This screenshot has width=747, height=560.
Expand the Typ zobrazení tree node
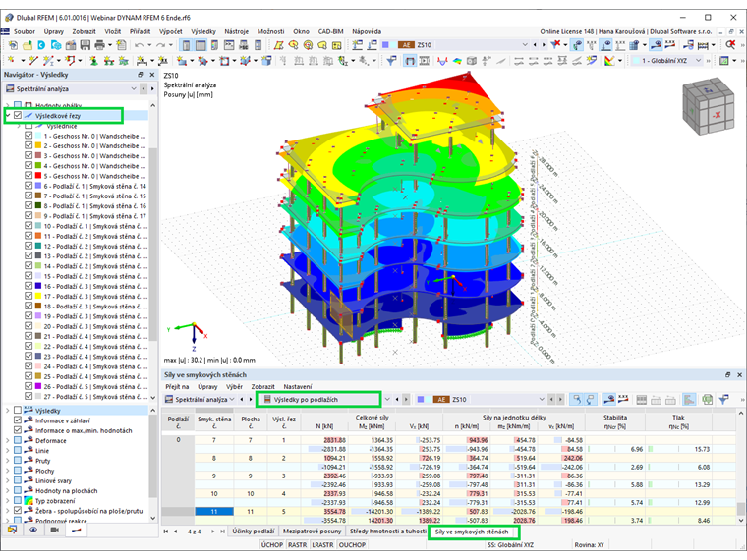click(8, 500)
